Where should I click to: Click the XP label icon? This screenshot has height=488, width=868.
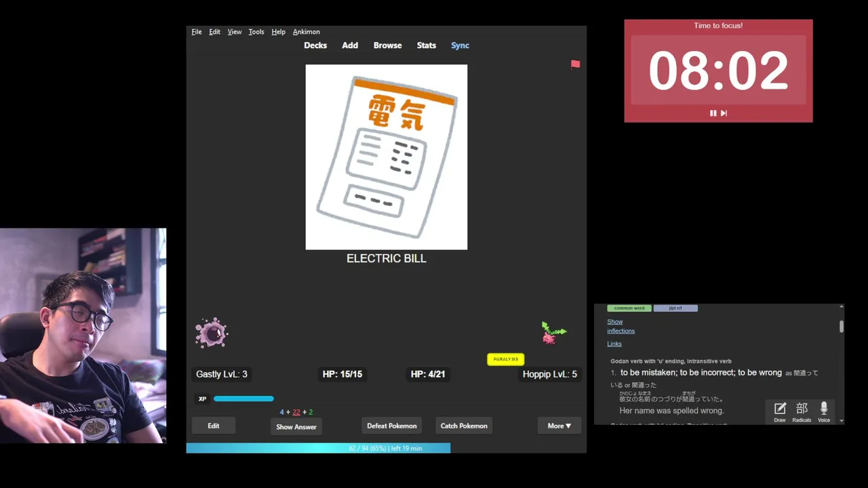click(202, 399)
